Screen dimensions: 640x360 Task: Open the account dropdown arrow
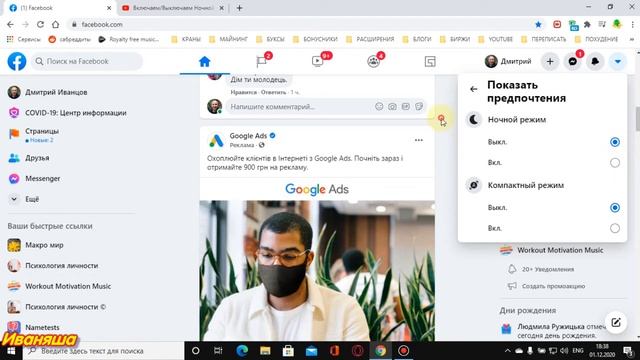pos(618,62)
